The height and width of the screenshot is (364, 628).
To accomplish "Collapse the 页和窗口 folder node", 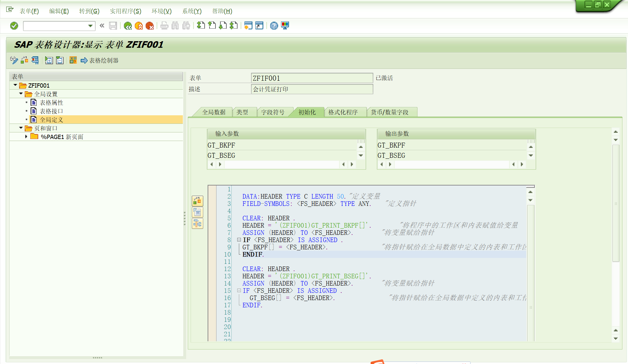I will (x=21, y=128).
